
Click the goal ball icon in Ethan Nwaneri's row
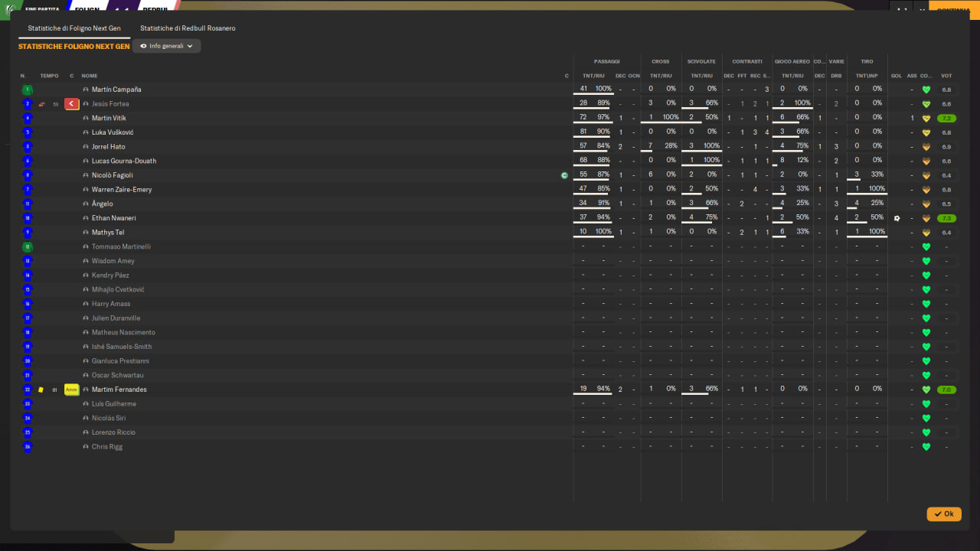(x=897, y=218)
